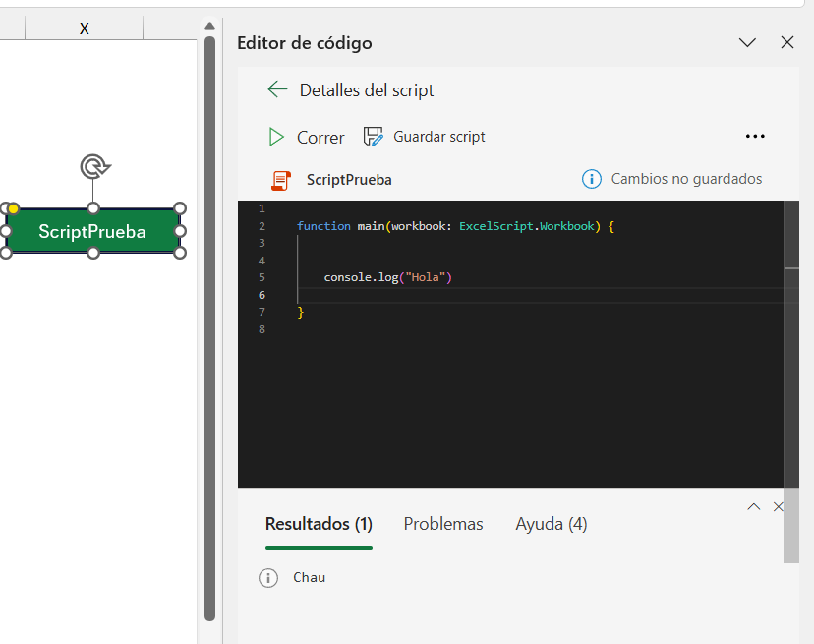Open the Ayuda (4) tab
The image size is (814, 644).
(552, 524)
